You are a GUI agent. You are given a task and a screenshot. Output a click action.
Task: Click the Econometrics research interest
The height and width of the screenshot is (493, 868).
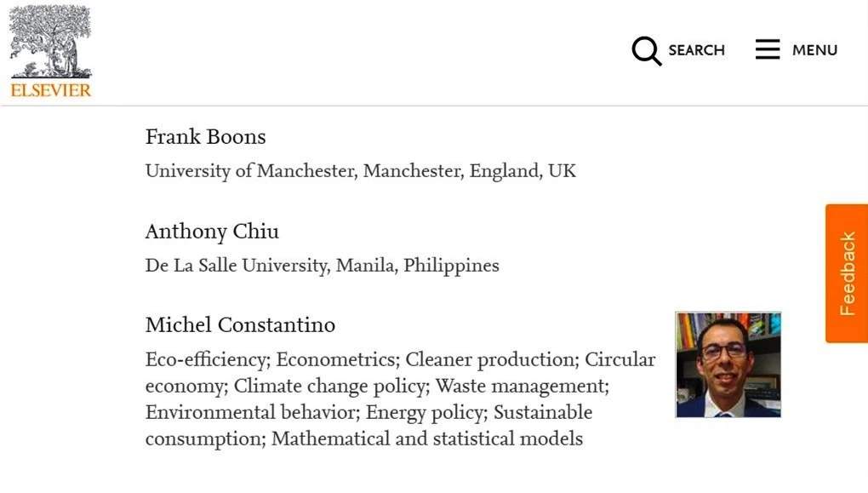point(336,359)
